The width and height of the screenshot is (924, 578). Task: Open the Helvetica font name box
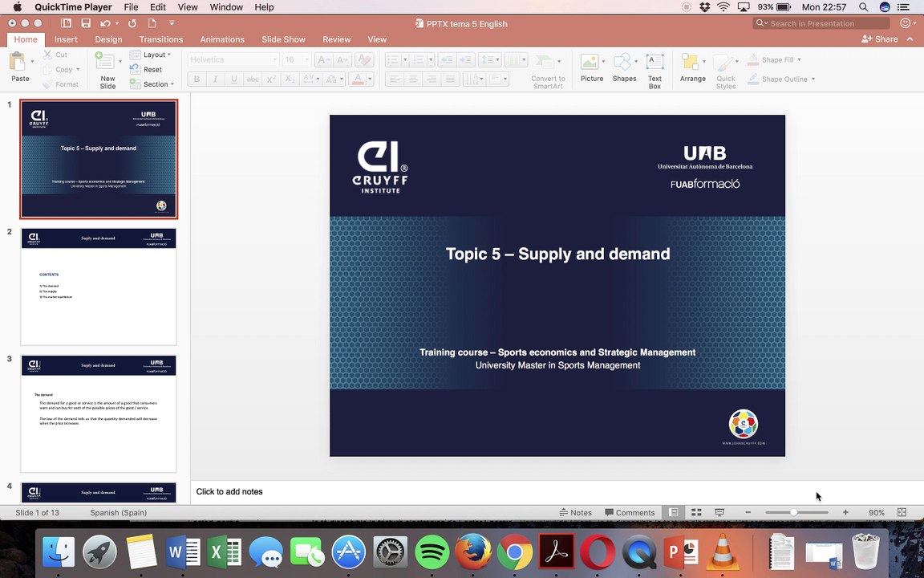tap(233, 59)
